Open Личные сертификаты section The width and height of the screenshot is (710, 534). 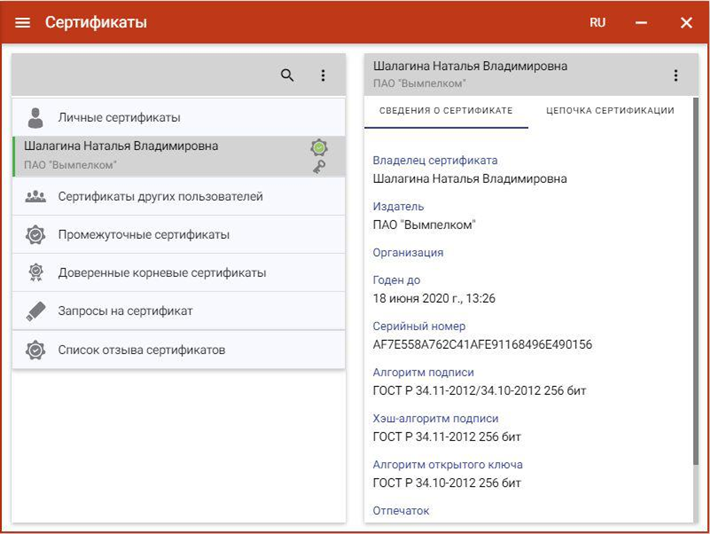click(179, 117)
